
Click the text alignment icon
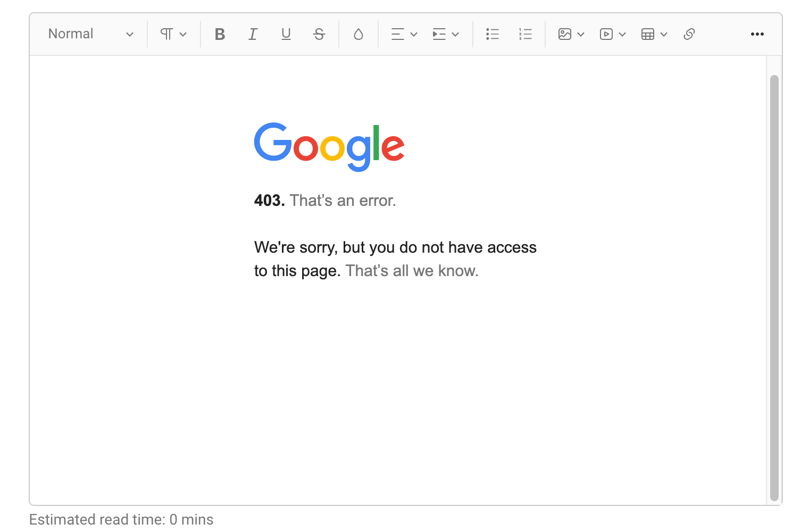click(x=397, y=34)
